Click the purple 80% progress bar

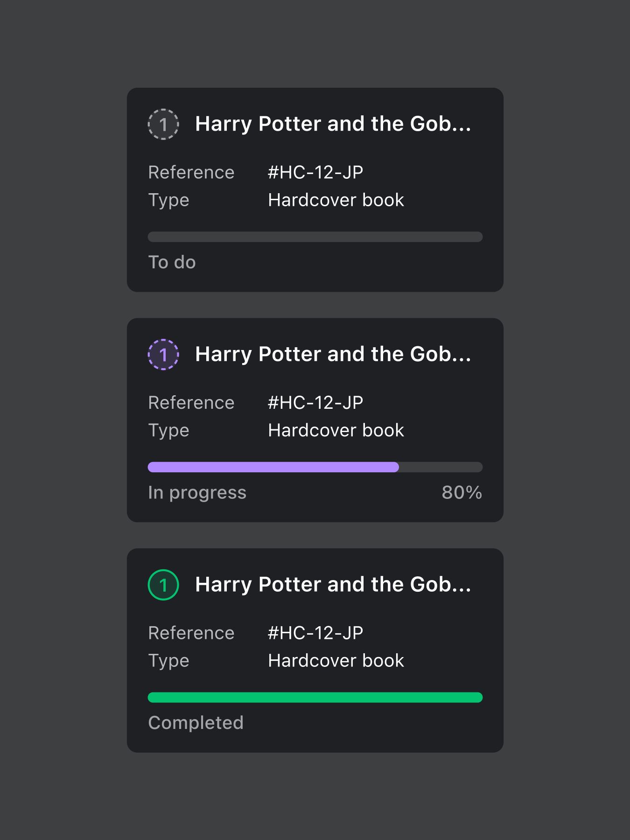click(315, 467)
